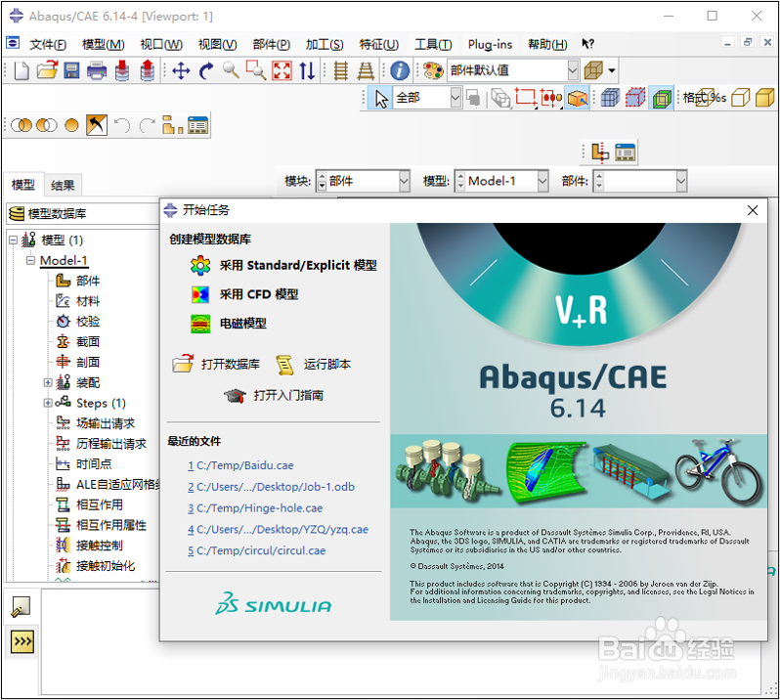Select the Pan view tool
Viewport: 780px width, 700px height.
(181, 70)
